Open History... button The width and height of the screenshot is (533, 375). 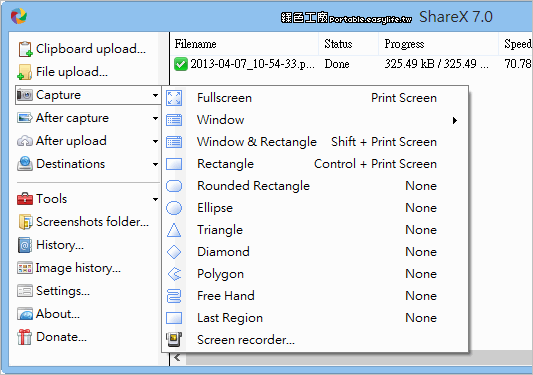pos(51,245)
